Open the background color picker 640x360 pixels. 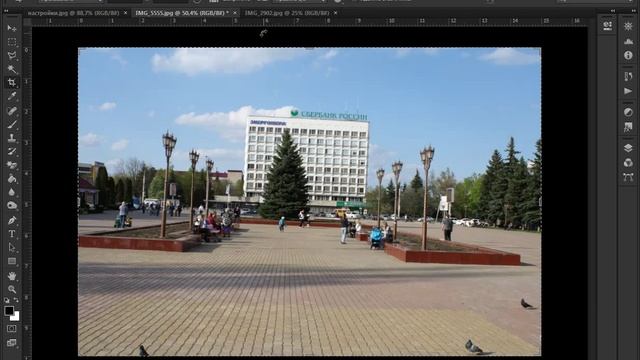[x=16, y=318]
